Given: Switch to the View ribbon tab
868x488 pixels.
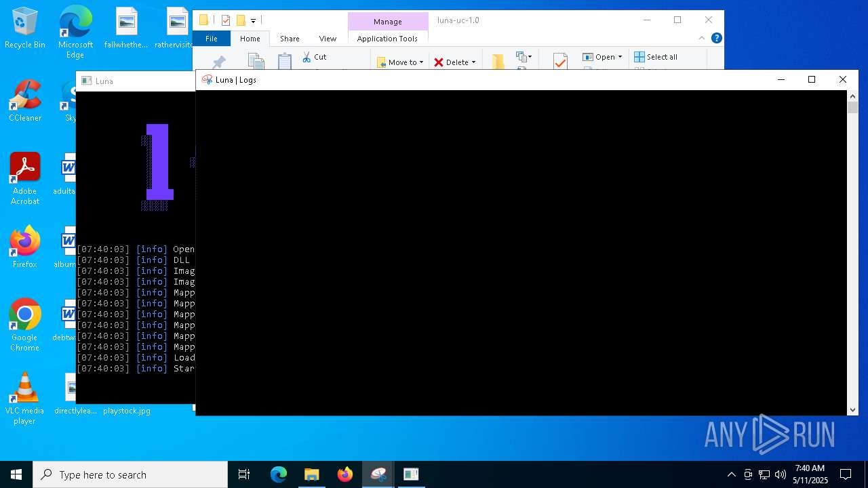Looking at the screenshot, I should pos(328,39).
